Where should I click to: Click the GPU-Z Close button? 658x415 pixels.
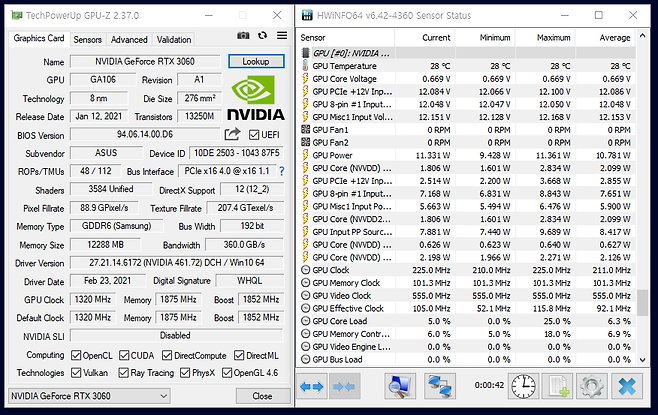263,396
